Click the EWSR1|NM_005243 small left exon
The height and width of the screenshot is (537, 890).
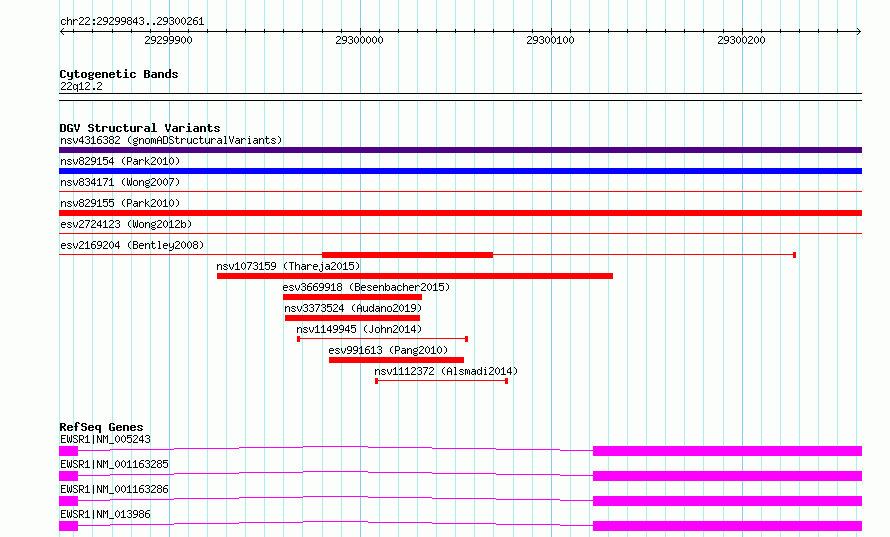pyautogui.click(x=69, y=451)
